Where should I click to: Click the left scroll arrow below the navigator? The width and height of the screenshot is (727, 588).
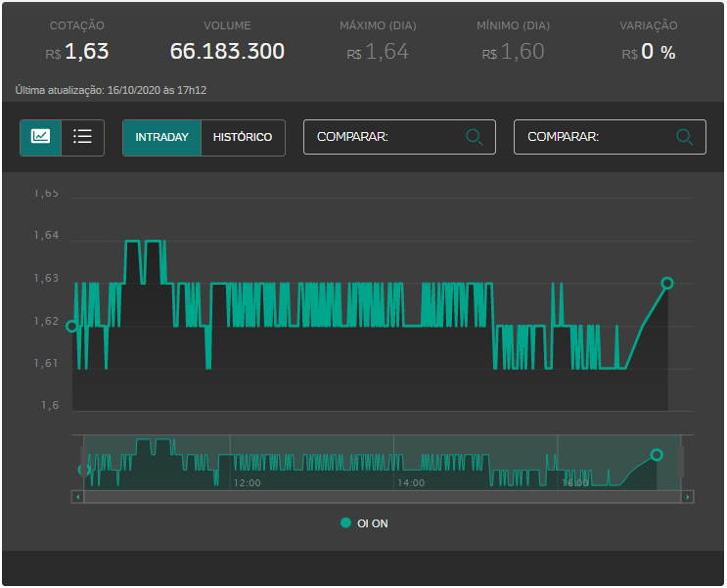(x=78, y=497)
